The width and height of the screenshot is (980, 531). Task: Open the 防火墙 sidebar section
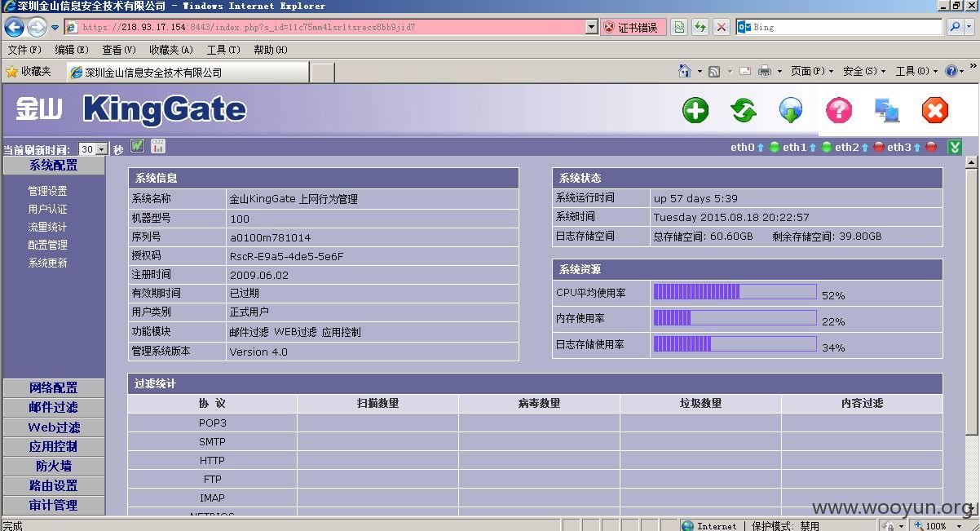(54, 467)
